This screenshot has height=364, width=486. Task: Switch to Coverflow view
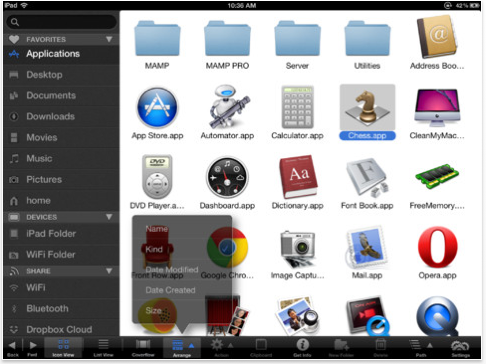143,348
